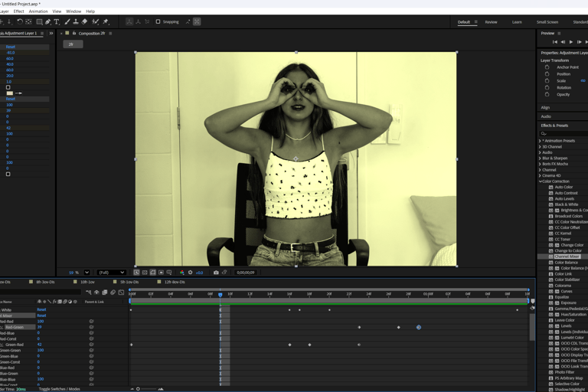Select the Clone Stamp tool
The width and height of the screenshot is (588, 392).
point(76,21)
